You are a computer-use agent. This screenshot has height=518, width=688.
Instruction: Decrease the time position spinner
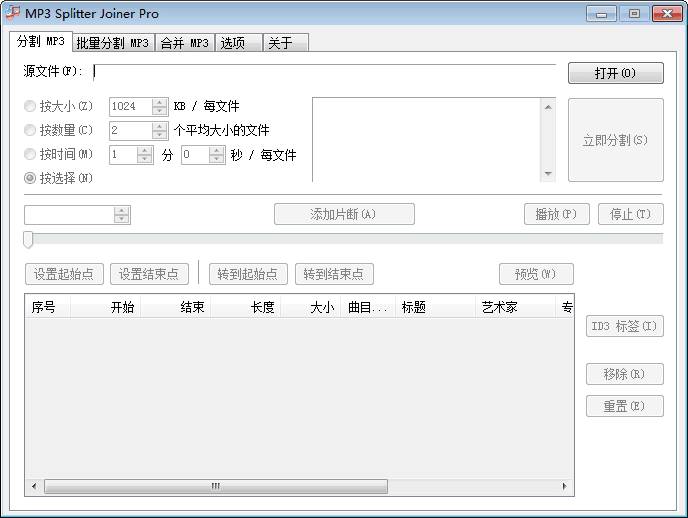122,219
